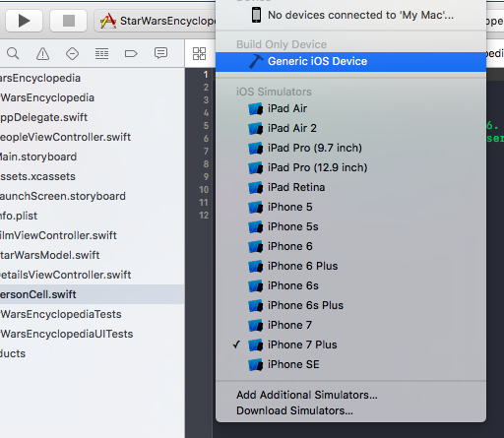
Task: Select Generic iOS Device destination
Action: click(x=350, y=61)
